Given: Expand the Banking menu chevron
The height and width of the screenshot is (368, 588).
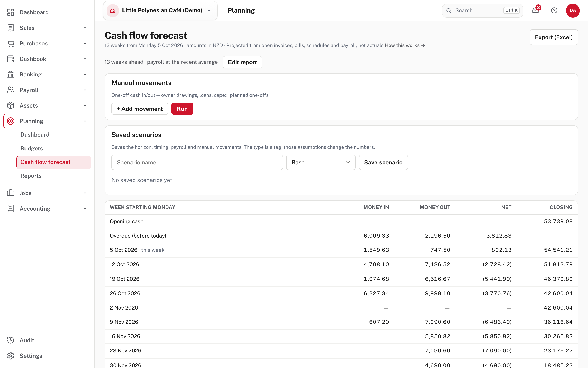Looking at the screenshot, I should (85, 74).
